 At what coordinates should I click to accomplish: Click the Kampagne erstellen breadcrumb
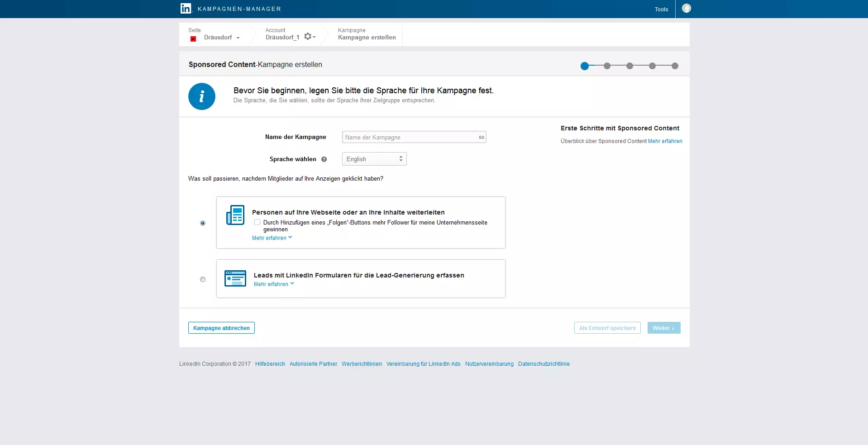coord(367,38)
